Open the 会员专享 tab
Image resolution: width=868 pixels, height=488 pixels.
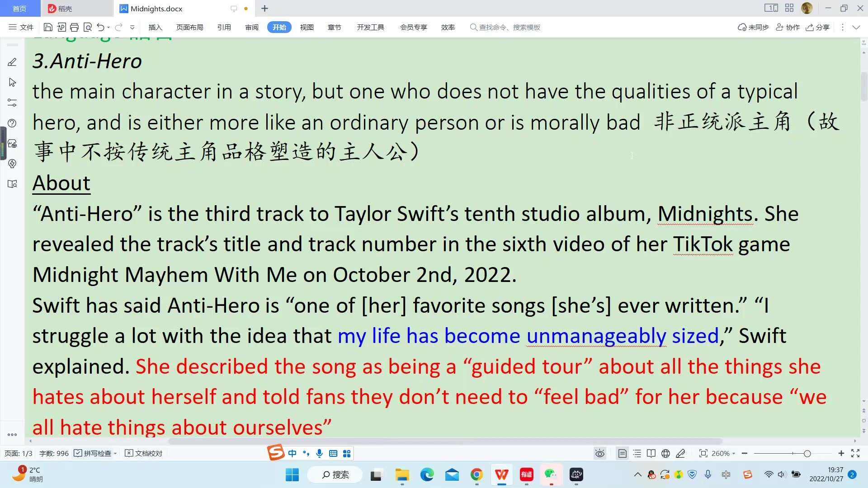click(413, 27)
